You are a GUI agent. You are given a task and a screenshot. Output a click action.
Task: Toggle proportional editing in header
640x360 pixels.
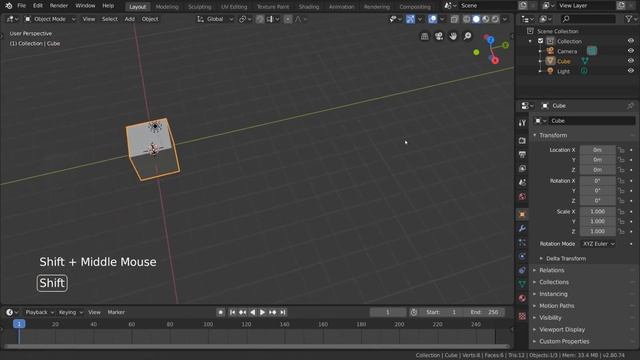[x=288, y=19]
